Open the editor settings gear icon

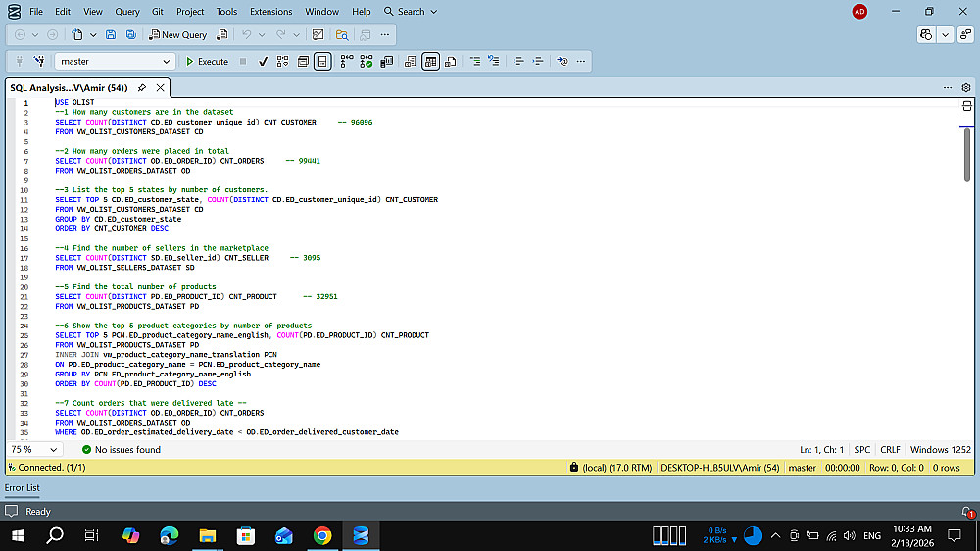pos(967,87)
